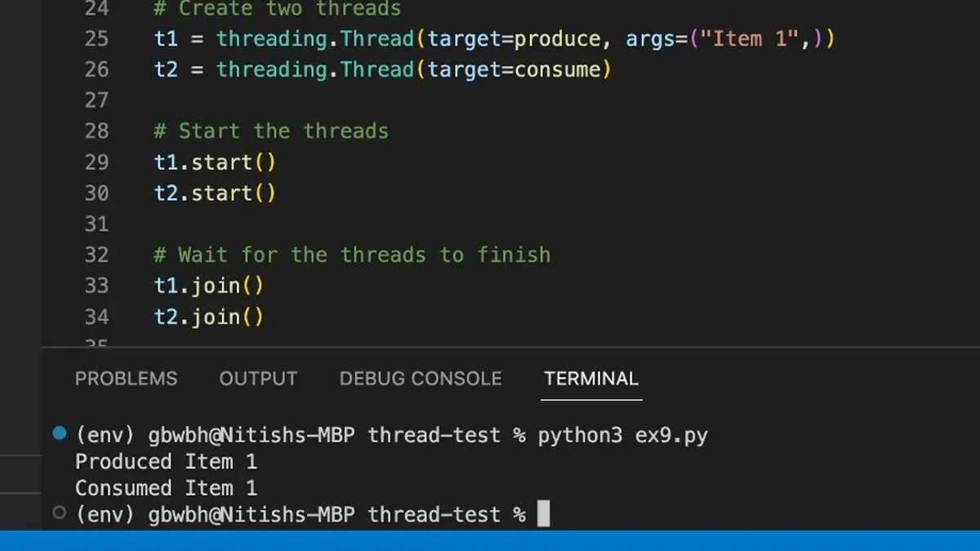Viewport: 980px width, 551px height.
Task: Click the terminal cursor input prompt
Action: point(543,514)
